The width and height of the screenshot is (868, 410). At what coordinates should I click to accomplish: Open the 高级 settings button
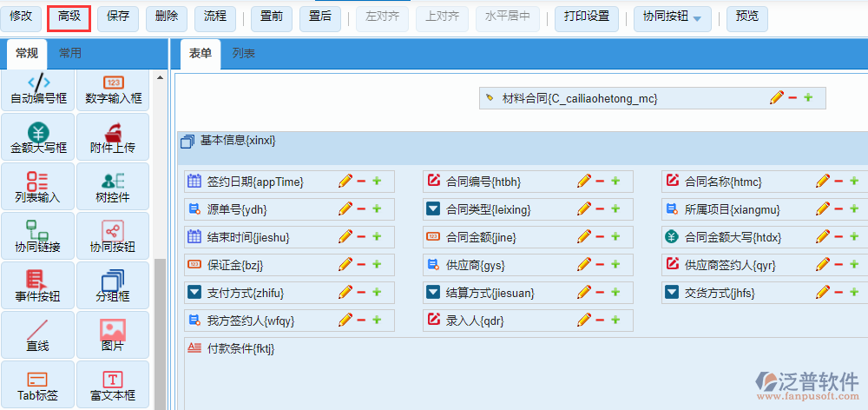69,17
